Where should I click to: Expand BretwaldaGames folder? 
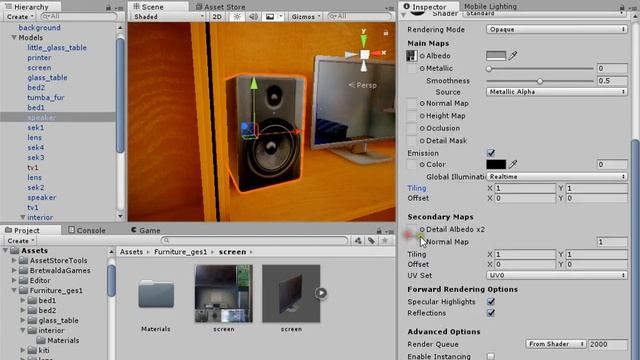click(14, 271)
